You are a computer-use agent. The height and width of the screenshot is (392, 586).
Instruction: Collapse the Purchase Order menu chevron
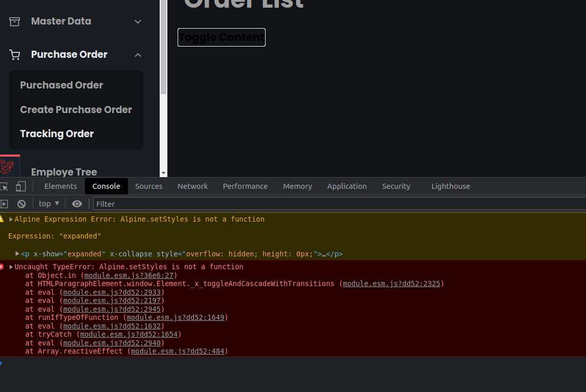(138, 55)
